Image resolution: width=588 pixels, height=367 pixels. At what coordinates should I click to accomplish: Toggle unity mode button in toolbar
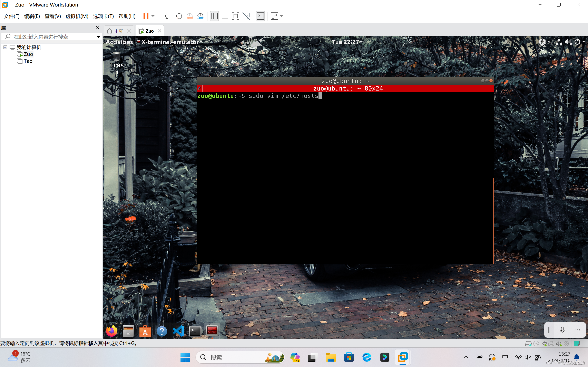[246, 16]
